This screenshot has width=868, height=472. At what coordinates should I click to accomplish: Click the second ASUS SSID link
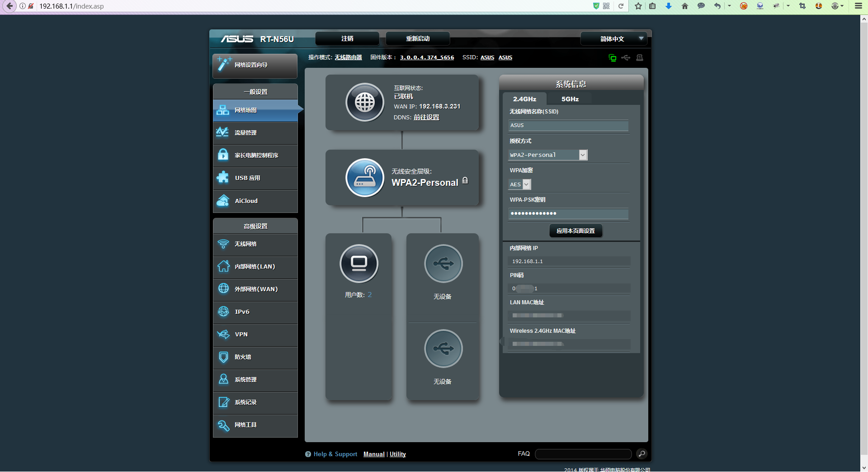[x=505, y=57]
